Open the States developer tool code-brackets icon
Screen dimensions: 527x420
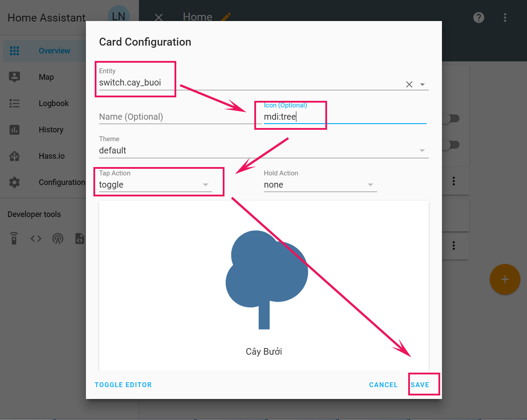tap(36, 238)
